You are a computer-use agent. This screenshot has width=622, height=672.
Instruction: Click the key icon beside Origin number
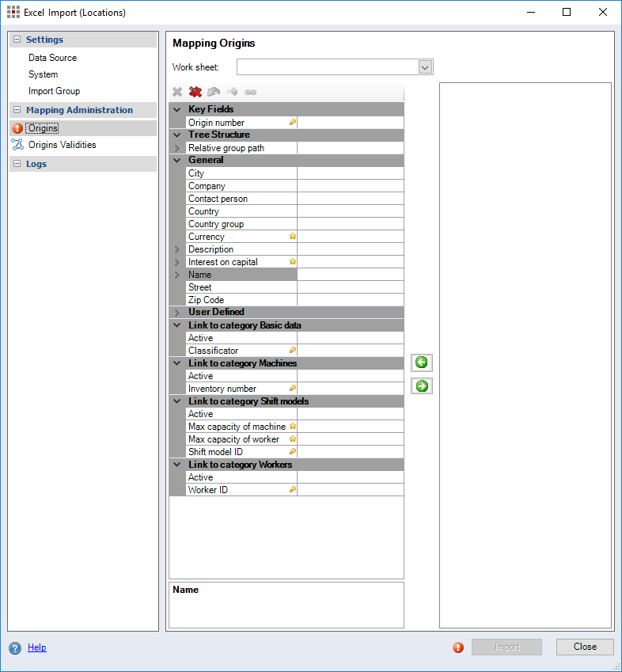click(292, 123)
